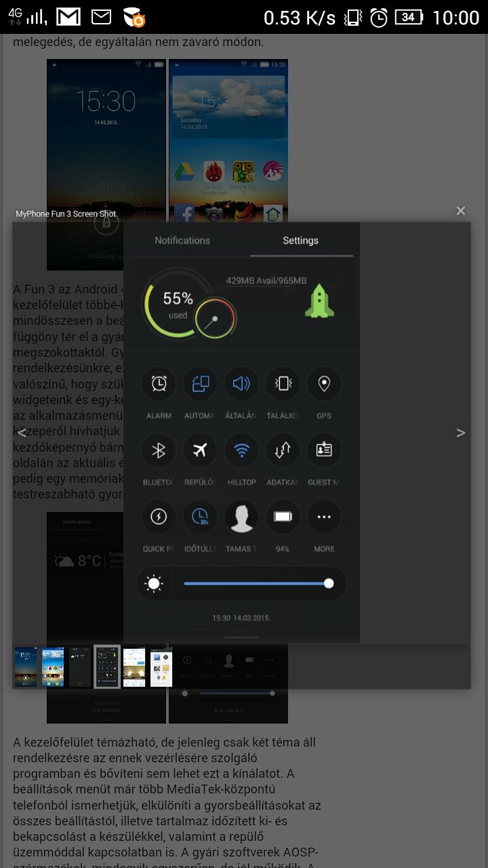Screen dimensions: 488x868
Task: Tap the alarm clock status icon
Action: (378, 18)
